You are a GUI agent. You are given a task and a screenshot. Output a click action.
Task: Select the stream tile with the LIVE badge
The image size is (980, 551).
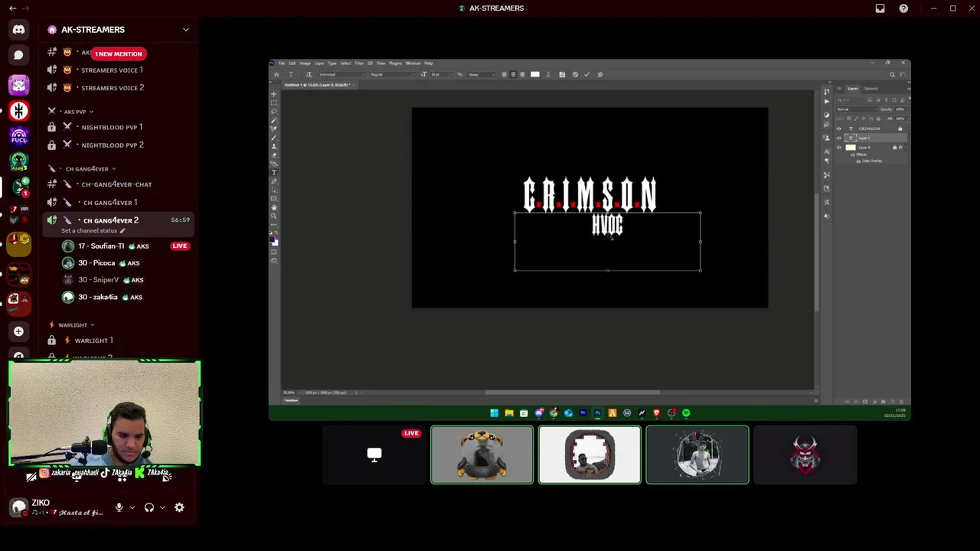pos(374,455)
